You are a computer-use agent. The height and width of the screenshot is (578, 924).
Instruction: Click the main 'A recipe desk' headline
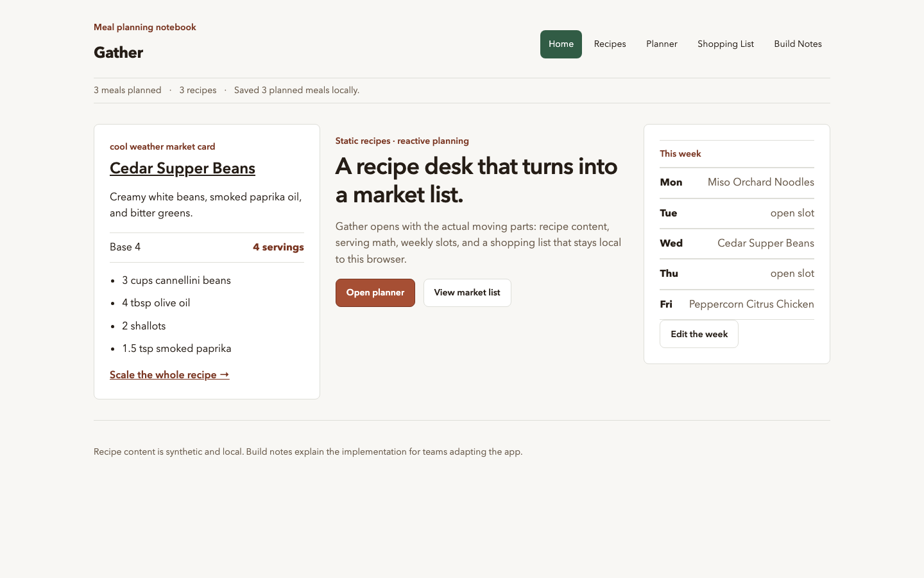click(477, 180)
